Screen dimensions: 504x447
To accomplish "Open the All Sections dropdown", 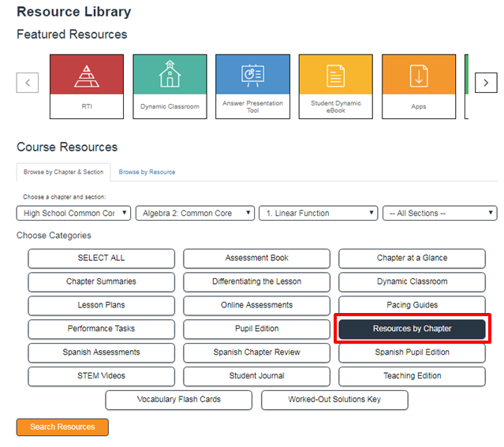I will tap(439, 213).
